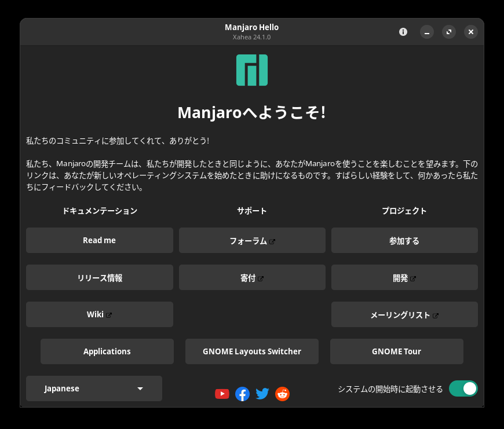Open the フォーラム forum link button
Viewport: 504px width, 429px height.
253,240
